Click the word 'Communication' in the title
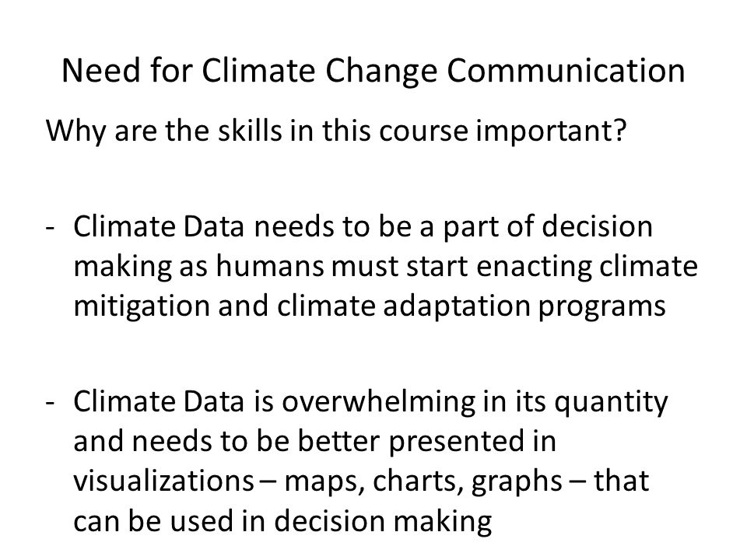Image resolution: width=747 pixels, height=560 pixels. coord(566,71)
